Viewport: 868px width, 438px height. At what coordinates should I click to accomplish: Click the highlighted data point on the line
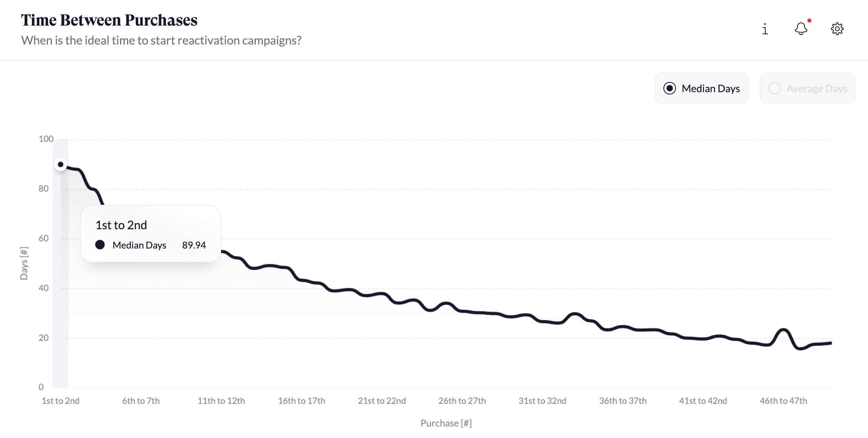[x=61, y=164]
